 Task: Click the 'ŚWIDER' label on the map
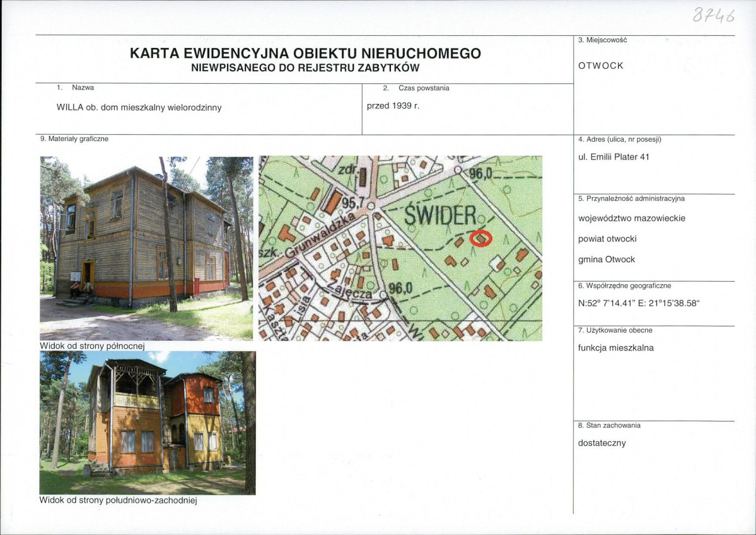[x=440, y=216]
